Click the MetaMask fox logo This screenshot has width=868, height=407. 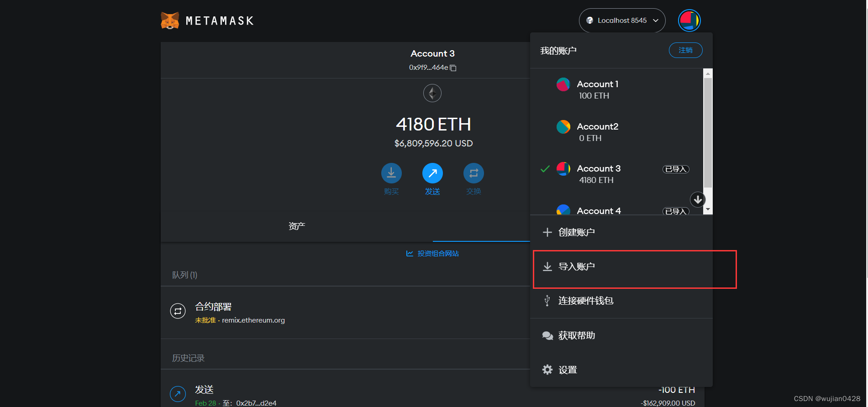170,21
